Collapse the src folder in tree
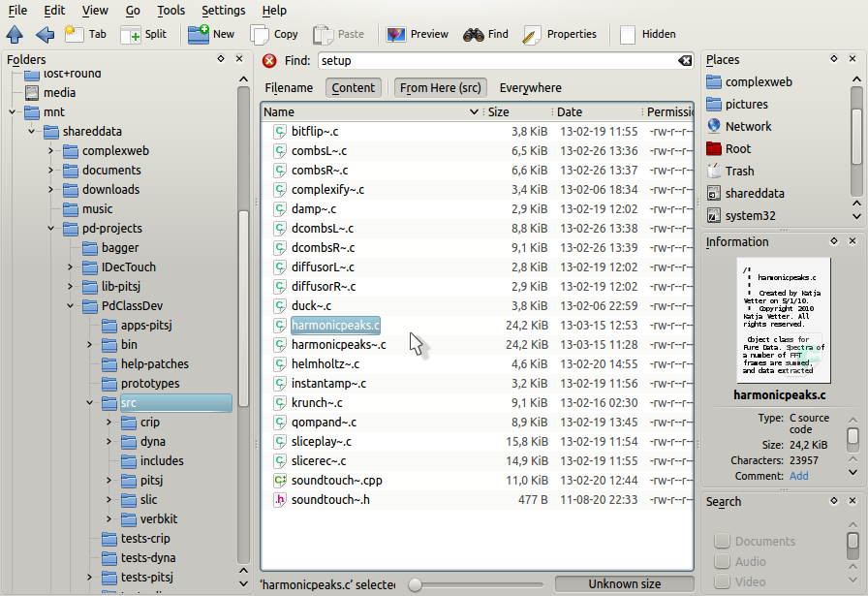The width and height of the screenshot is (868, 596). pyautogui.click(x=90, y=403)
